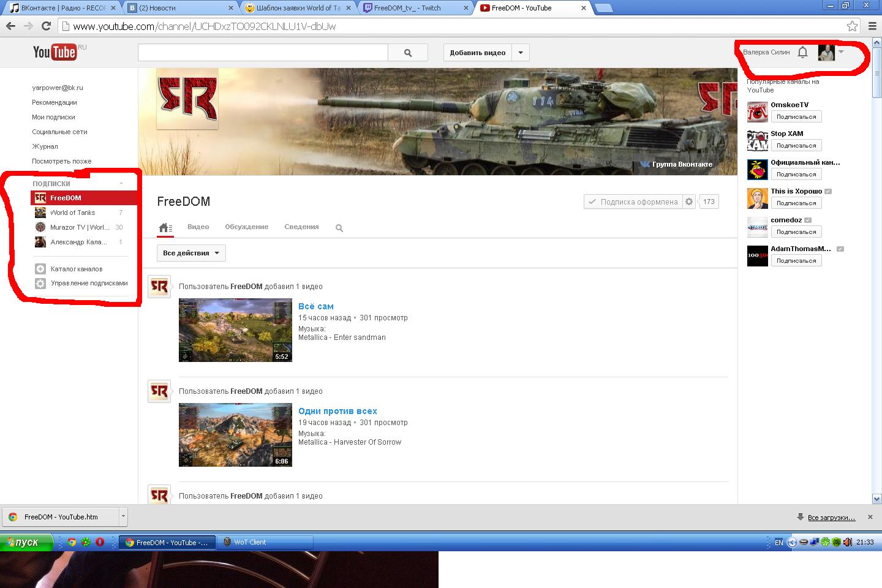Open the account dropdown arrow beside avatar

[841, 52]
